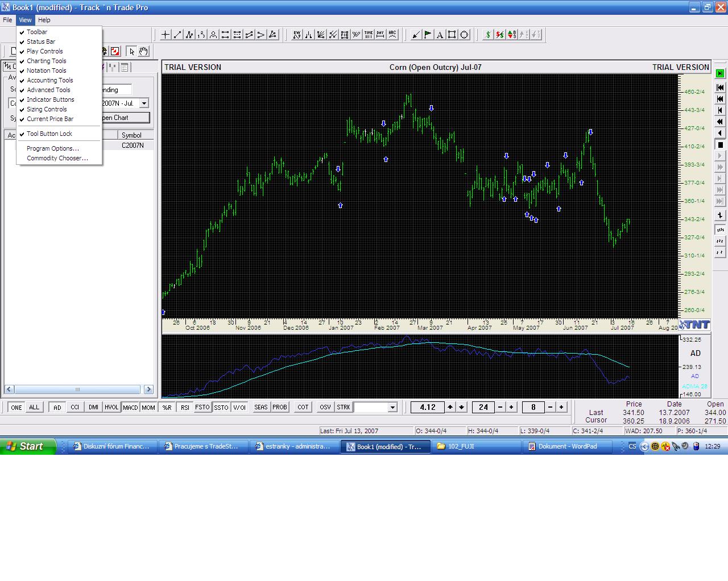Uncheck Status Bar in the View menu

41,42
